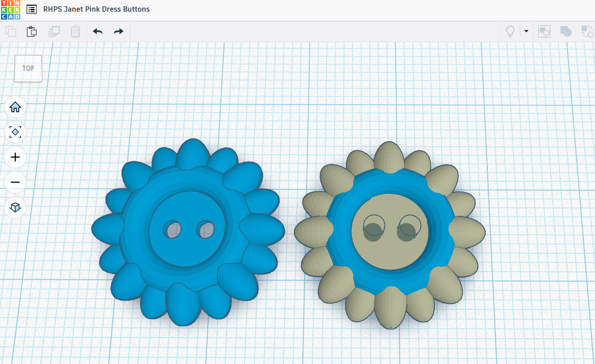Screen dimensions: 595x364
Task: Go to Home view
Action: coord(15,107)
